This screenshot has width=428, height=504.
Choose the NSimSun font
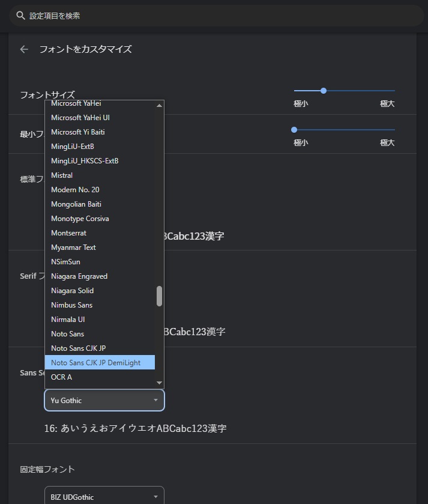100,262
